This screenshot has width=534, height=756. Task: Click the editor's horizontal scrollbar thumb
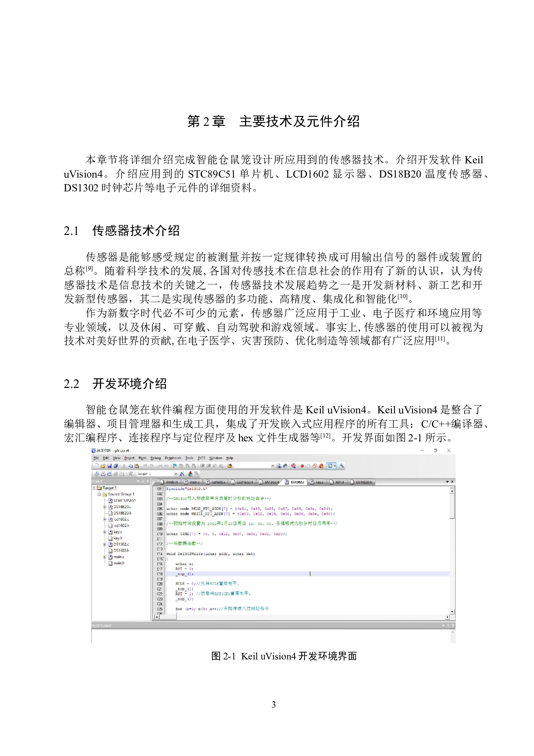[x=168, y=617]
